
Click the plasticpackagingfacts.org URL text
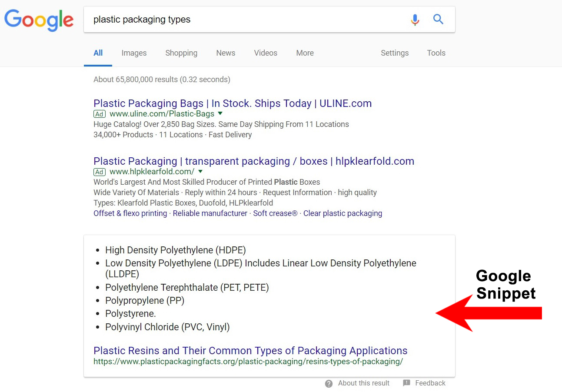coord(248,362)
